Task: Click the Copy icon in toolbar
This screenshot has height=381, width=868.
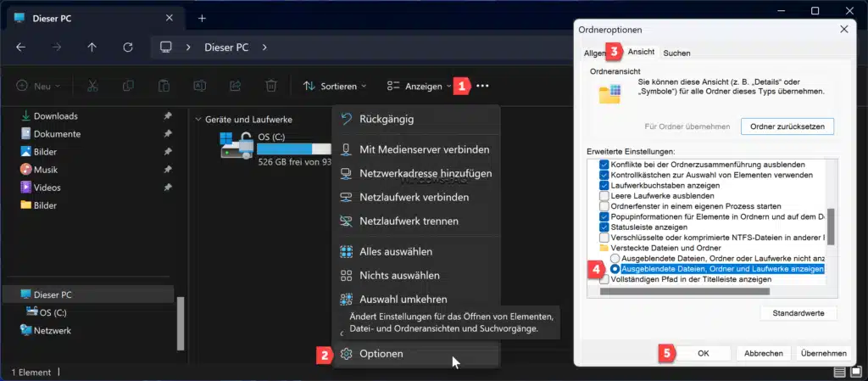Action: (128, 86)
